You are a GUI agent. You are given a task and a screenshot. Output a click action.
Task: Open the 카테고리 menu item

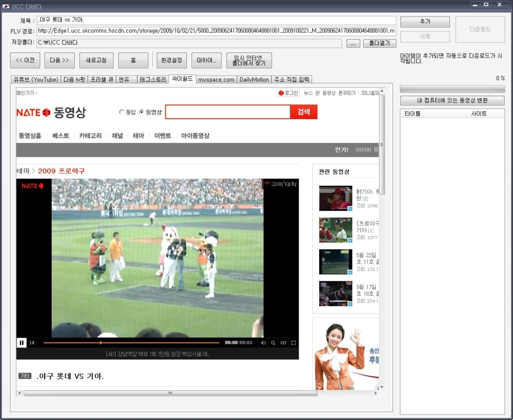click(x=90, y=135)
